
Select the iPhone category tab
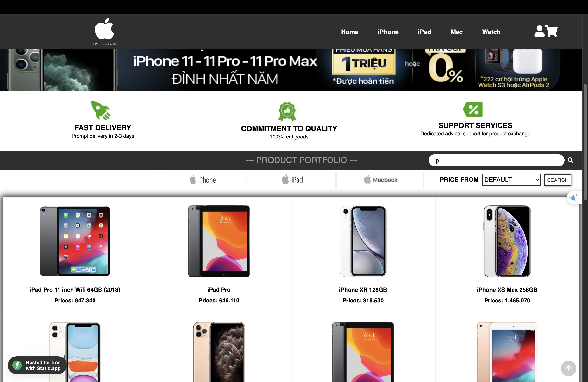point(203,180)
